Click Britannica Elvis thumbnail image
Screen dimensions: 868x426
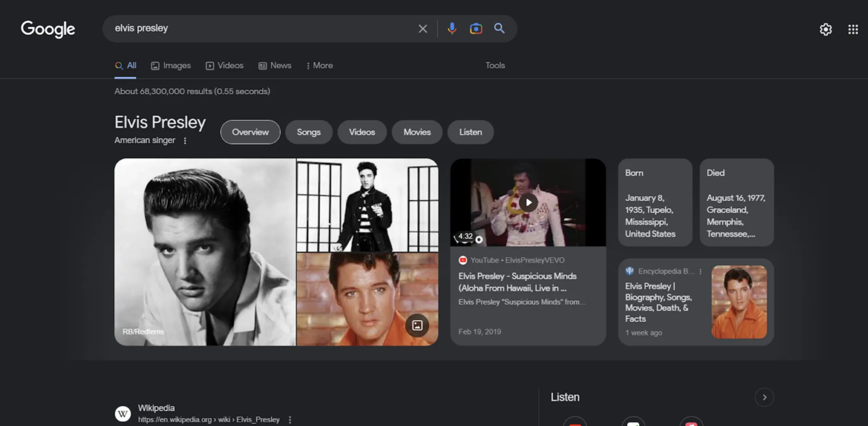click(739, 302)
